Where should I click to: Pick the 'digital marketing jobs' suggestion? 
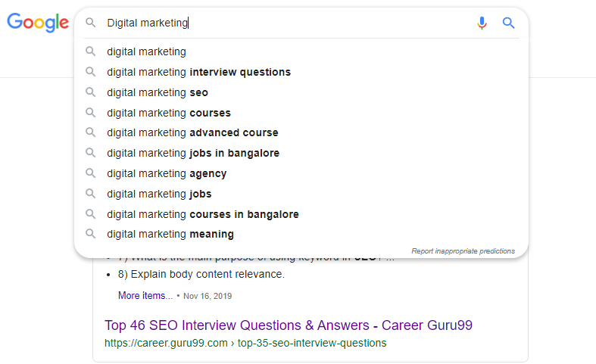[159, 194]
